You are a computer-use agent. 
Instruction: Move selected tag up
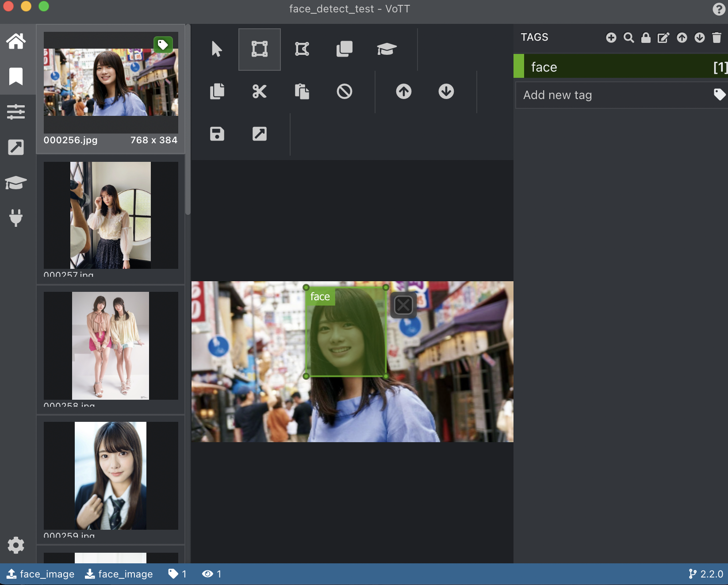(x=682, y=38)
